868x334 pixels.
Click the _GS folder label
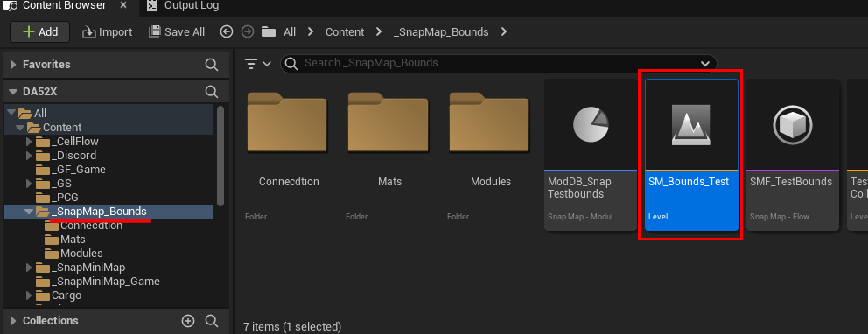61,183
